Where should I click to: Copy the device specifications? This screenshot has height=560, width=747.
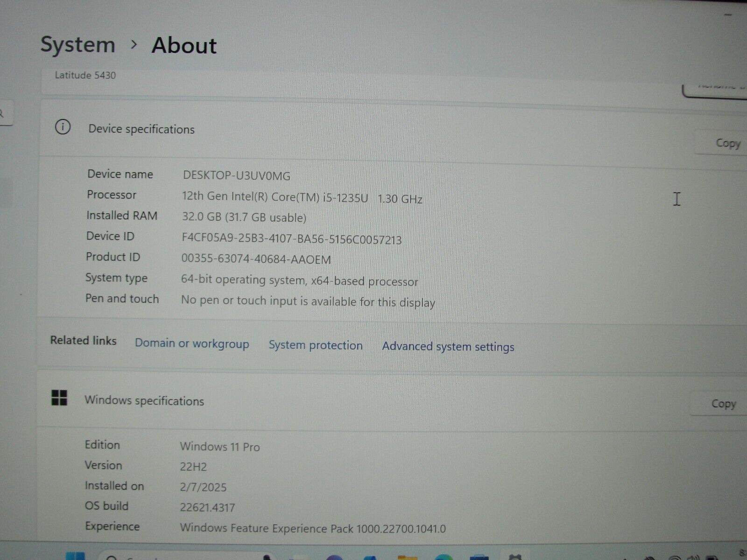(x=727, y=143)
